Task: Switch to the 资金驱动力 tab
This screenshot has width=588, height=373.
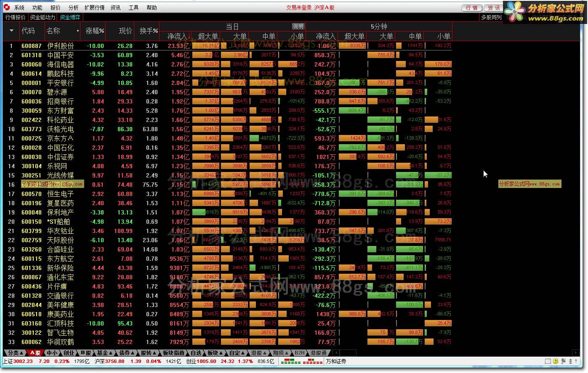Action: click(43, 17)
